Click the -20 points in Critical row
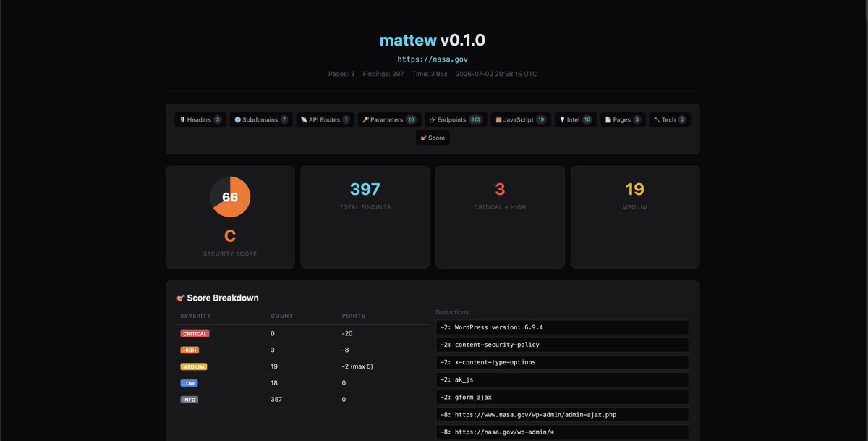The height and width of the screenshot is (441, 868). pos(347,334)
